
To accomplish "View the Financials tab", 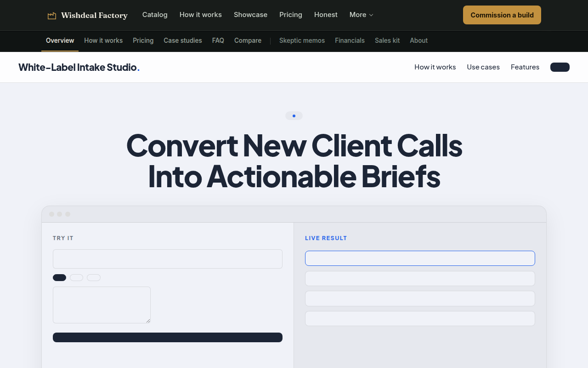I will (x=350, y=40).
